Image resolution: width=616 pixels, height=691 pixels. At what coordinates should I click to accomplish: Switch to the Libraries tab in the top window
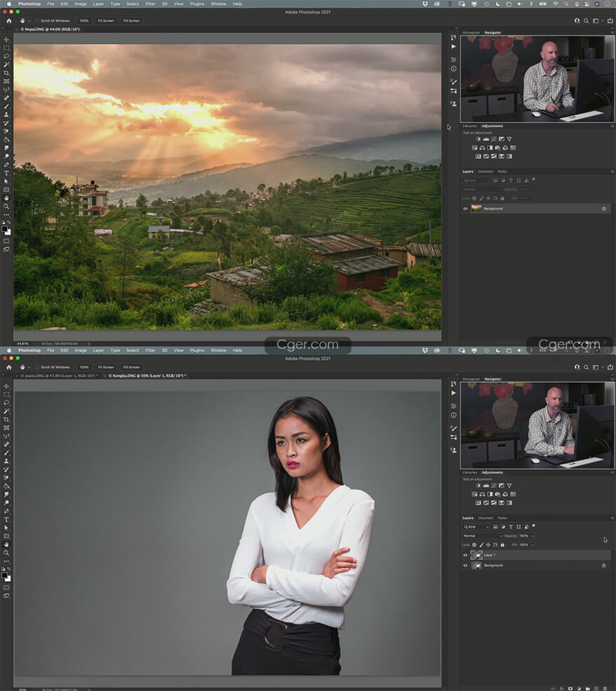click(x=470, y=126)
